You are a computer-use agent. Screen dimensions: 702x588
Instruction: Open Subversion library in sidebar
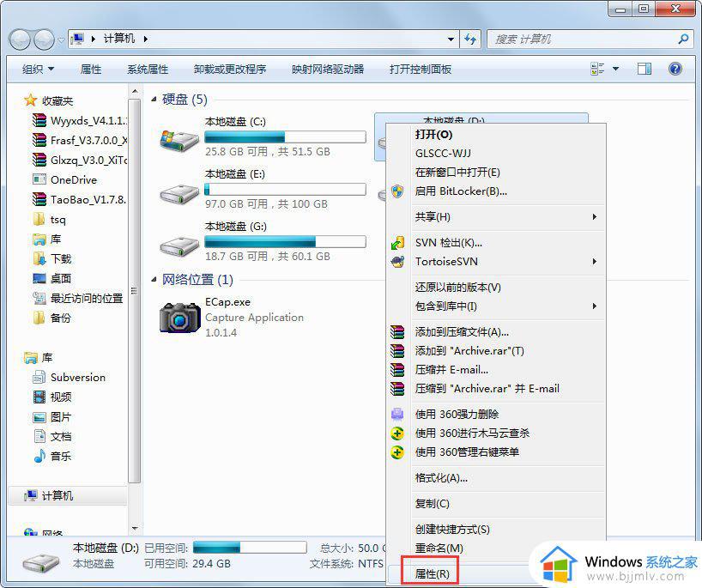click(x=70, y=378)
